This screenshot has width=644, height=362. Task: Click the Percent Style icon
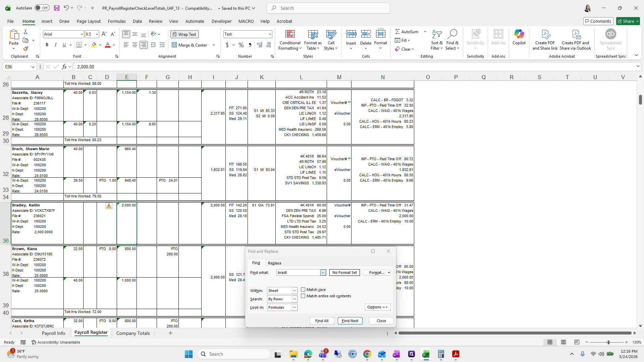pos(241,45)
